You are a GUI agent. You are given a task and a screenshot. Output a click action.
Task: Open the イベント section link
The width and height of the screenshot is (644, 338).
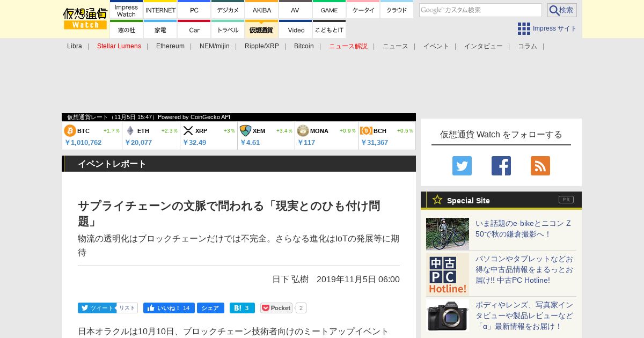[x=436, y=46]
